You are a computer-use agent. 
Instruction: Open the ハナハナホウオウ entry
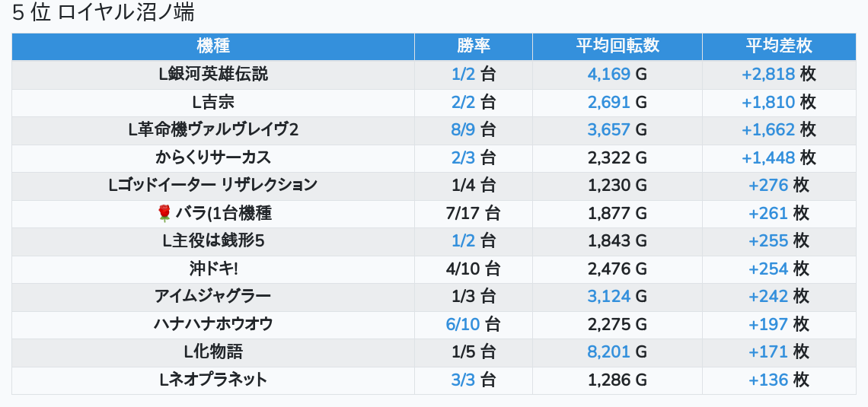(x=213, y=324)
